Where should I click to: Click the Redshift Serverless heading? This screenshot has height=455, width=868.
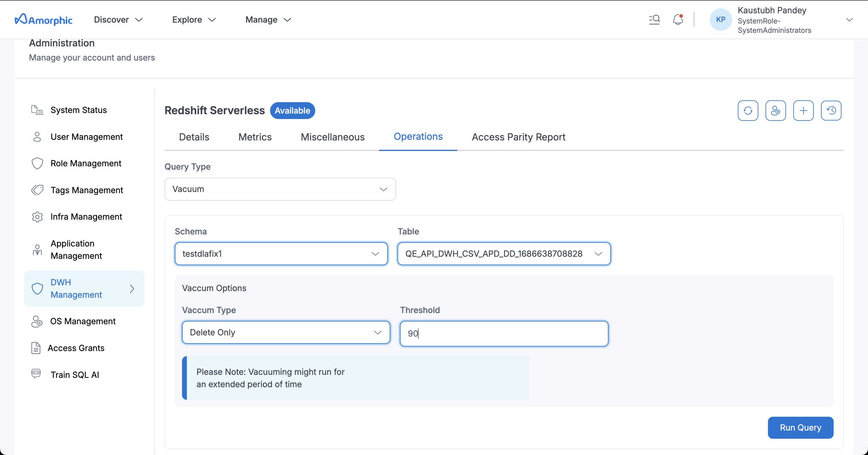coord(214,111)
